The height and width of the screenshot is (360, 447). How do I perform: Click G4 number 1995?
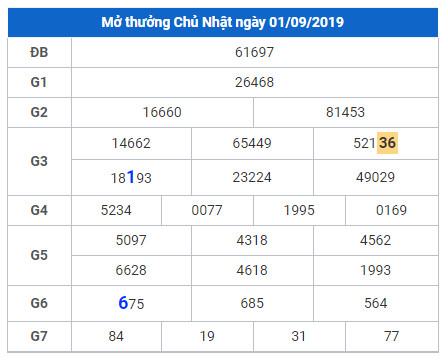pyautogui.click(x=299, y=210)
